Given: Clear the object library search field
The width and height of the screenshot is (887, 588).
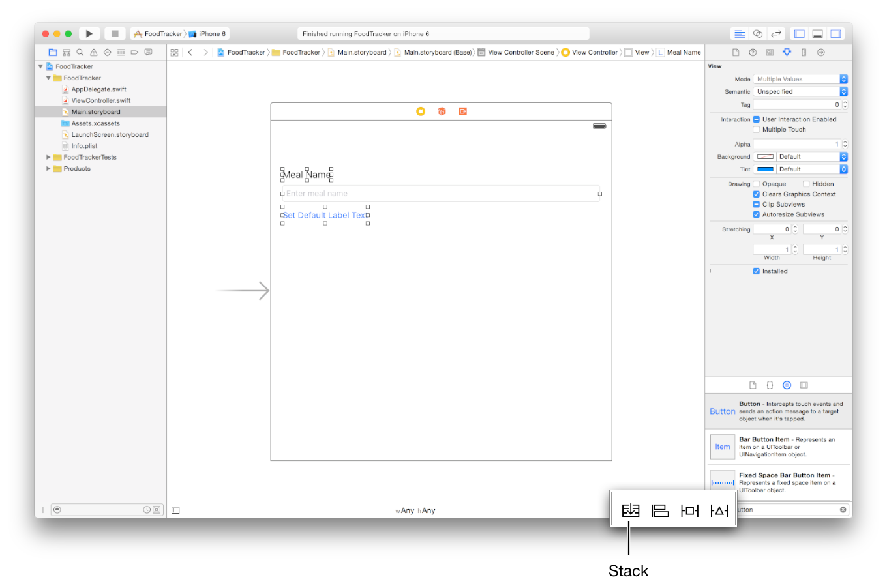Looking at the screenshot, I should pyautogui.click(x=843, y=510).
